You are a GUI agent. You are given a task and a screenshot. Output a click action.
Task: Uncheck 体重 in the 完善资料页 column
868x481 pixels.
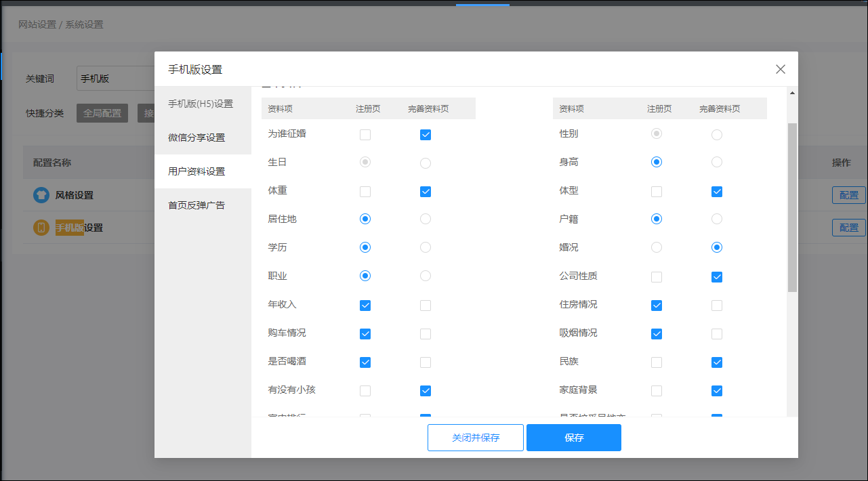click(426, 192)
